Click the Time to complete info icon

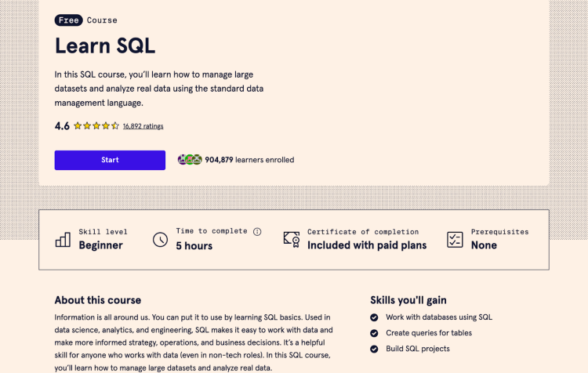click(x=257, y=232)
